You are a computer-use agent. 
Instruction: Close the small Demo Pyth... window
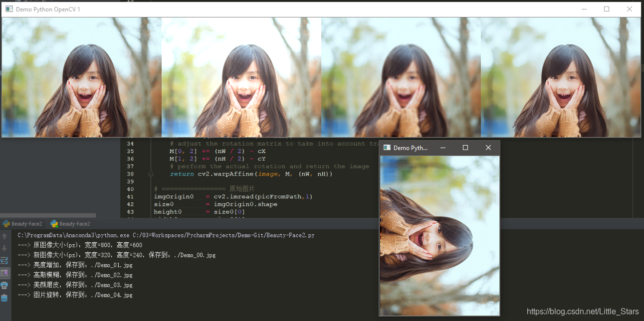click(x=488, y=148)
